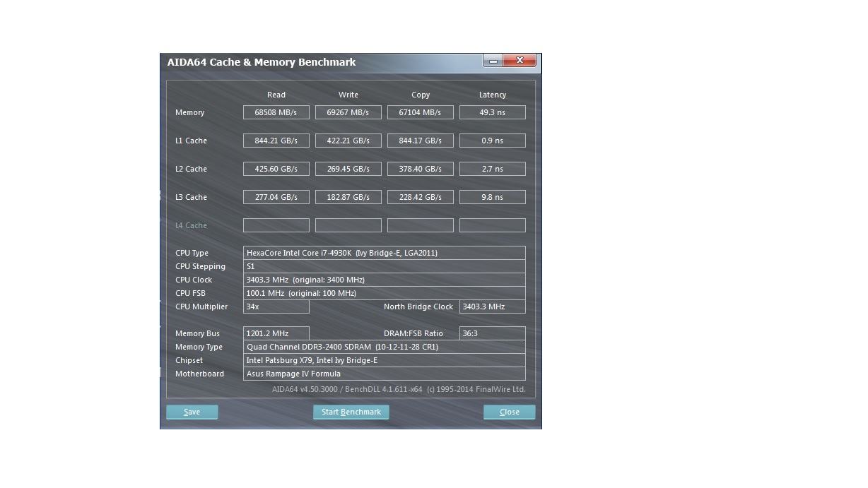The width and height of the screenshot is (868, 488).
Task: Click the empty L4 Cache latency field
Action: pos(493,225)
